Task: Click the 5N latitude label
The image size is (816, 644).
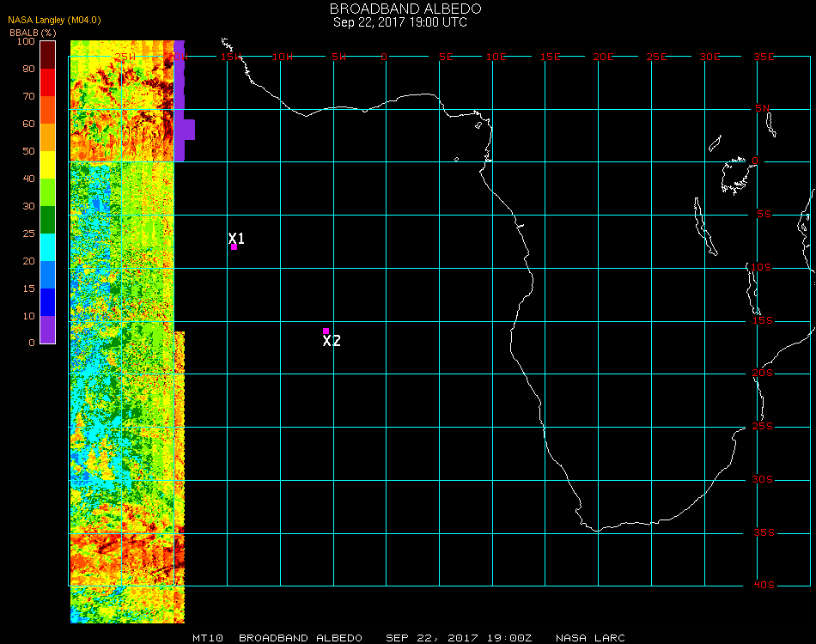Action: (764, 108)
